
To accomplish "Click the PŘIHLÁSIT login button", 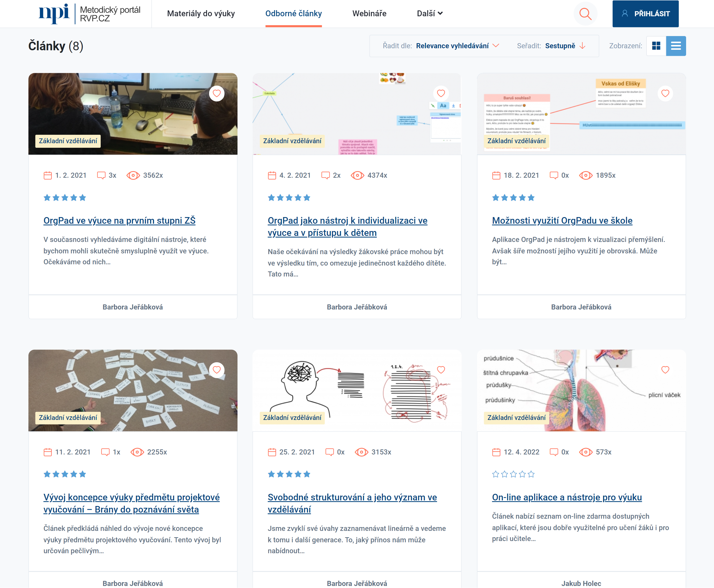I will 645,14.
